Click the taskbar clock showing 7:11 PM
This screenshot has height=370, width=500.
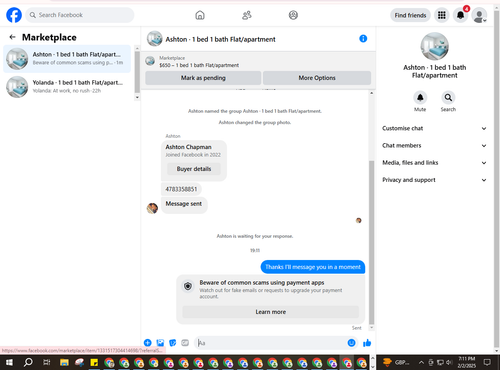click(466, 362)
